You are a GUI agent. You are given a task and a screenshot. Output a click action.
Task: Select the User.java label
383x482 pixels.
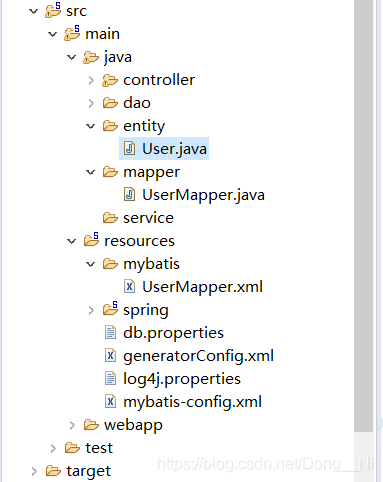[x=174, y=149]
